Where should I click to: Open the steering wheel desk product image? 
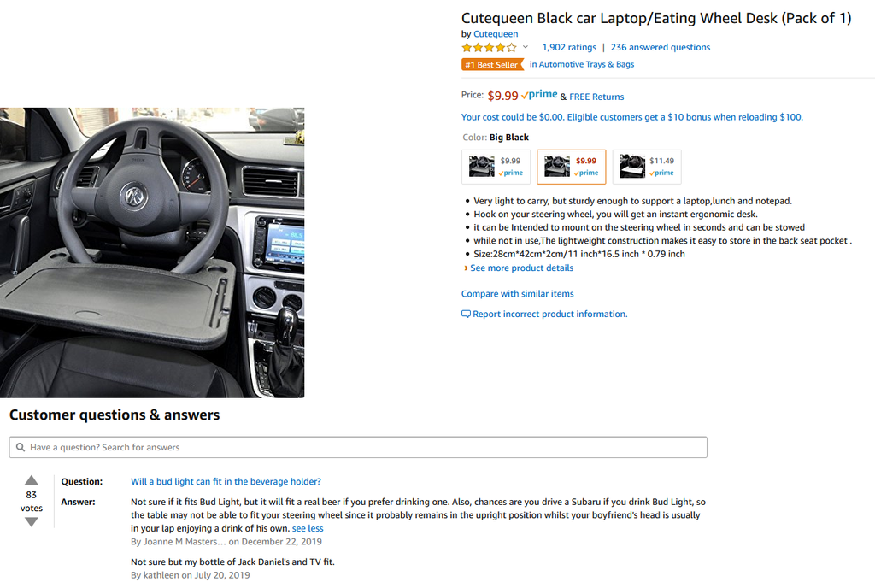152,253
